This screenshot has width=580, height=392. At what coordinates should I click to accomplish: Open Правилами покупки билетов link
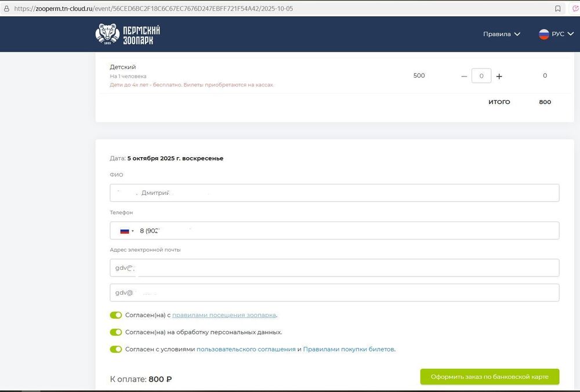[349, 349]
